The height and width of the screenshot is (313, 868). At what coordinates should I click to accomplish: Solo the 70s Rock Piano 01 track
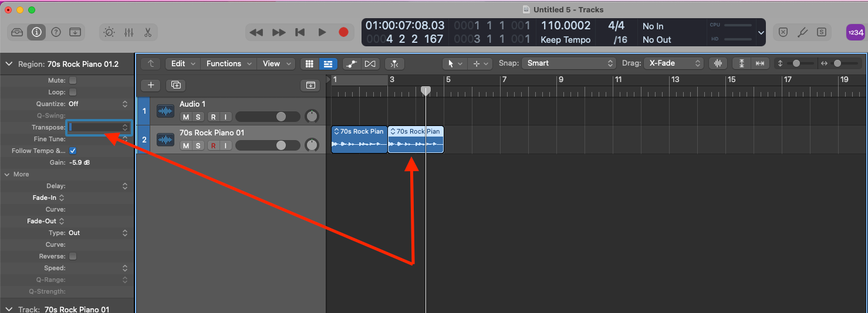click(x=198, y=145)
